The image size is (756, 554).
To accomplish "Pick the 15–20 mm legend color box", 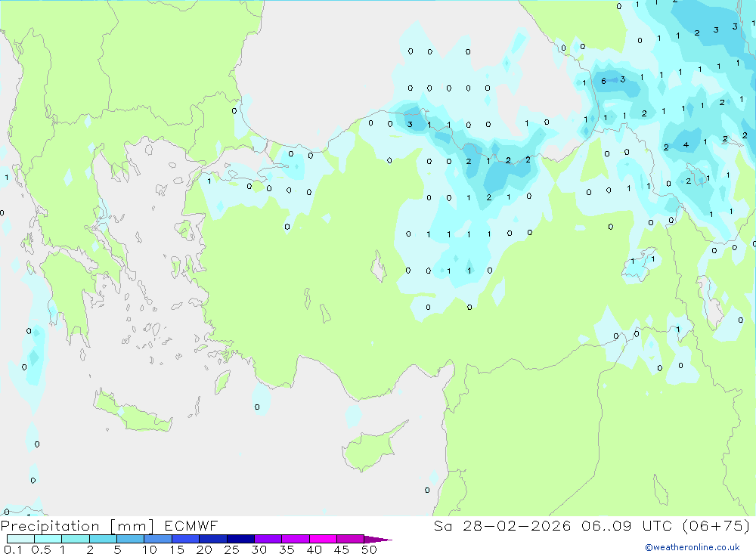I will point(186,539).
